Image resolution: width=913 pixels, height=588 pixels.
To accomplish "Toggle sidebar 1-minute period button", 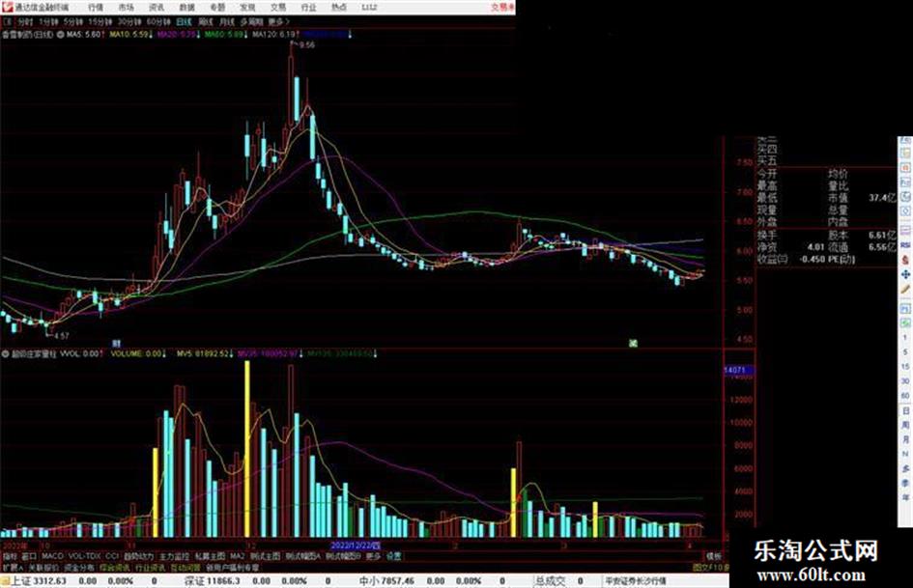I will coord(905,338).
